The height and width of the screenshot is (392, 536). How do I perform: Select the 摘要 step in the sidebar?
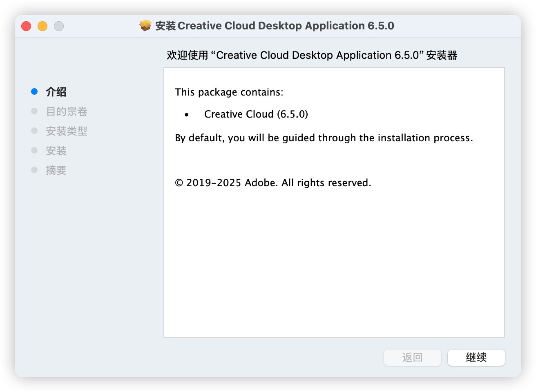pyautogui.click(x=56, y=170)
